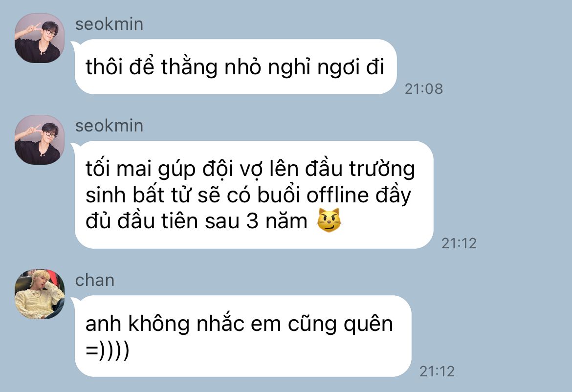
Task: Click the word "trường" in seokmin's second message
Action: pos(382,169)
